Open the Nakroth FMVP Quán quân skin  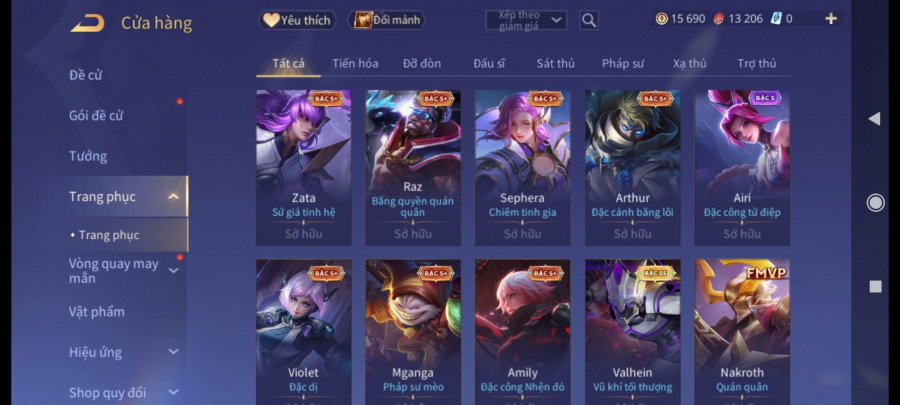[x=742, y=332]
